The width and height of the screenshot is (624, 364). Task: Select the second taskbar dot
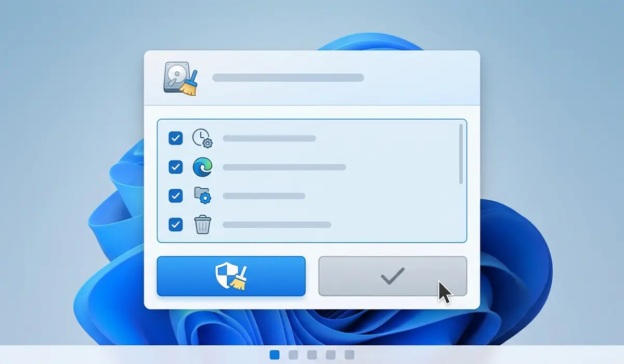(x=293, y=355)
